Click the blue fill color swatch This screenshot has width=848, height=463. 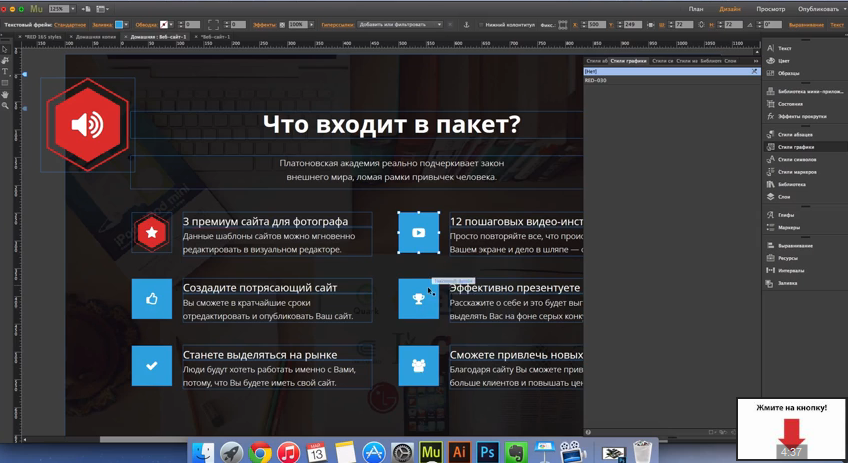[119, 25]
